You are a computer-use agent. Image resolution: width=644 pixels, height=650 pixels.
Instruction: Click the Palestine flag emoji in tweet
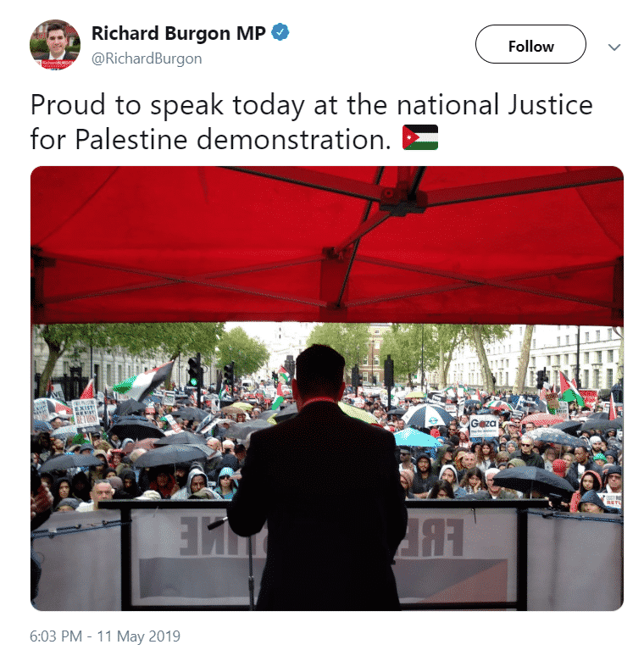(x=420, y=137)
